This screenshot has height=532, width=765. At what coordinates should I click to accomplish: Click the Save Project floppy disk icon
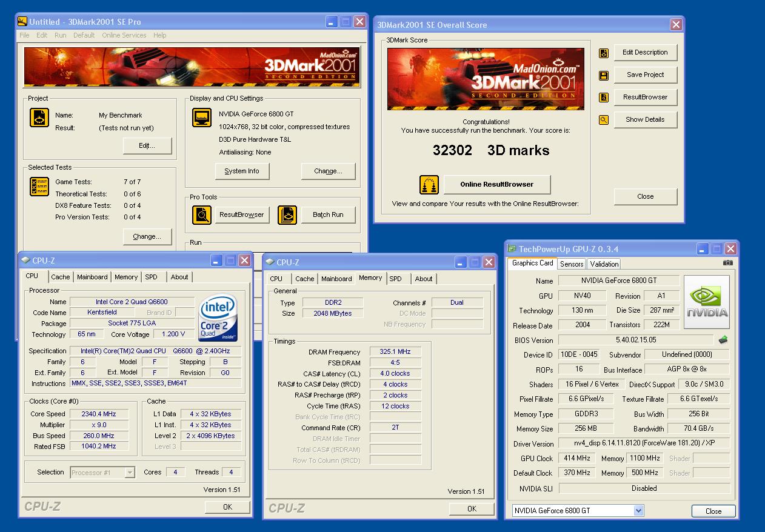[604, 76]
